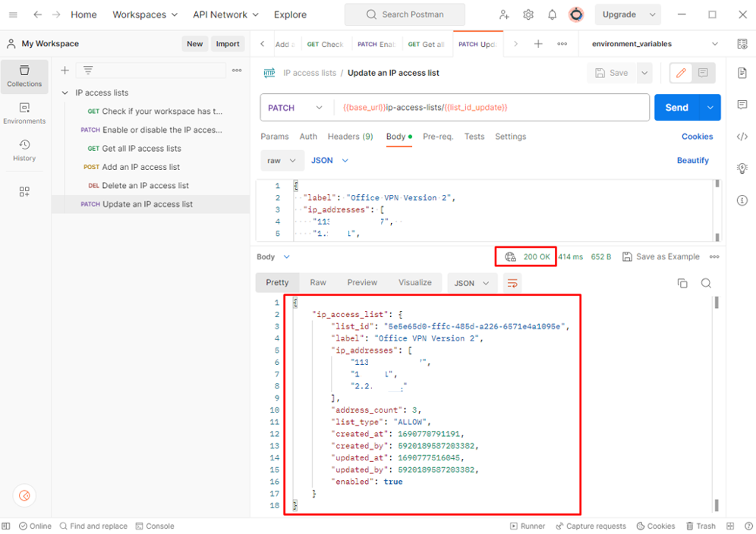Click the notifications bell icon
Viewport: 756px width, 534px height.
pos(552,14)
